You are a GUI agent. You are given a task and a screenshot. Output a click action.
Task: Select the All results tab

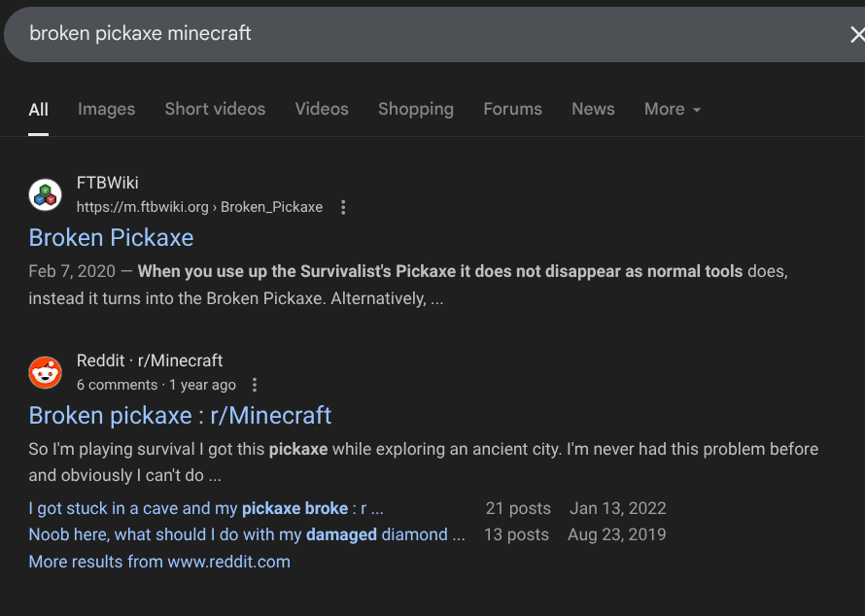pyautogui.click(x=39, y=109)
